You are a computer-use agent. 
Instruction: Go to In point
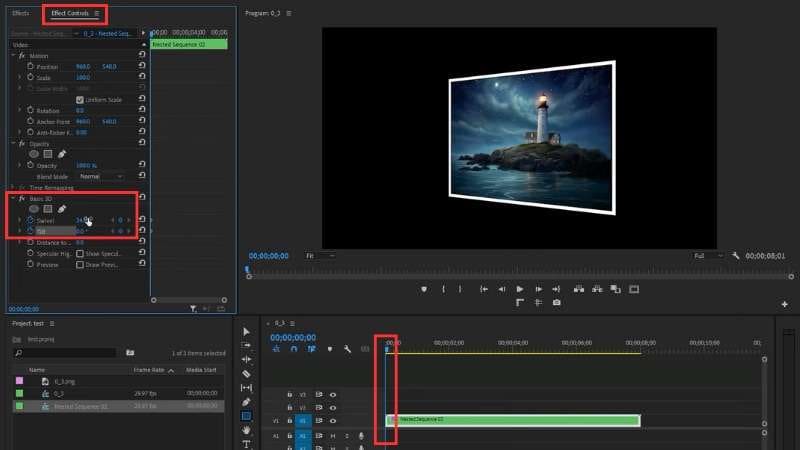coord(484,289)
